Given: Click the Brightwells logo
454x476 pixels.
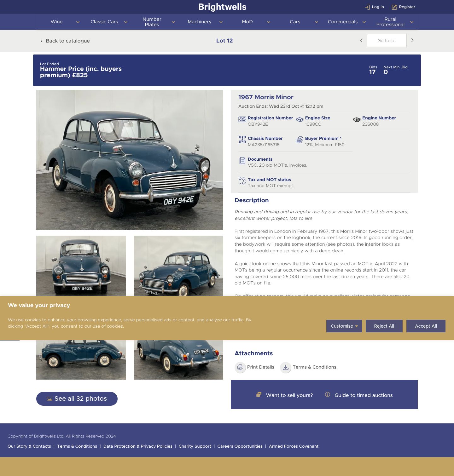Looking at the screenshot, I should (223, 7).
